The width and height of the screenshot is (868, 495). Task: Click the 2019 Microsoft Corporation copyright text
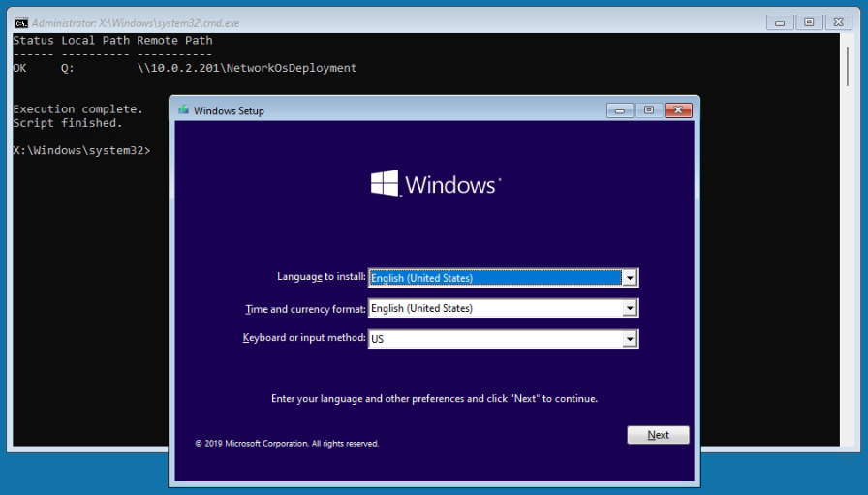coord(287,444)
